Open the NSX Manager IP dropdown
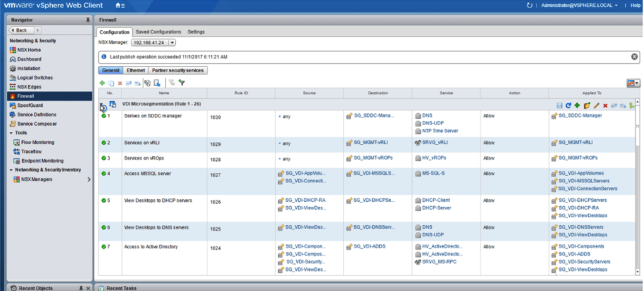The width and height of the screenshot is (644, 291). pyautogui.click(x=172, y=42)
